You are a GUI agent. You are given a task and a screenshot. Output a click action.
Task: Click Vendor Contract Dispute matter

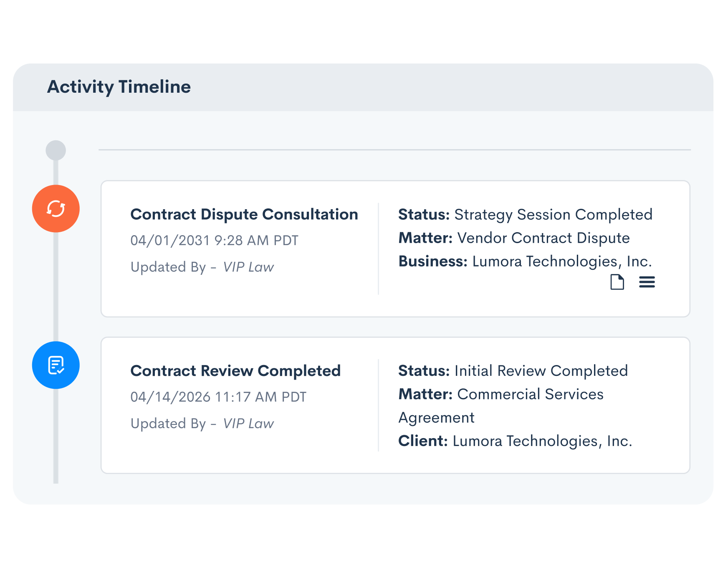543,238
